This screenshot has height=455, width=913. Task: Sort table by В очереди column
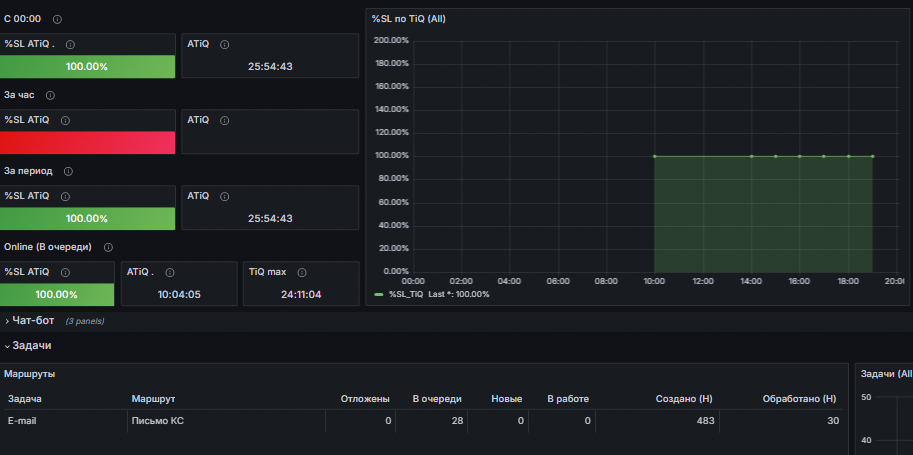tap(437, 399)
